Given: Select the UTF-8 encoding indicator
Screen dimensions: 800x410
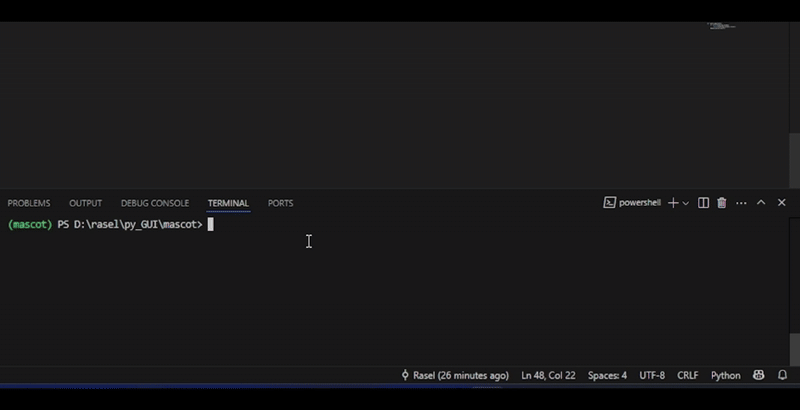Looking at the screenshot, I should click(652, 376).
